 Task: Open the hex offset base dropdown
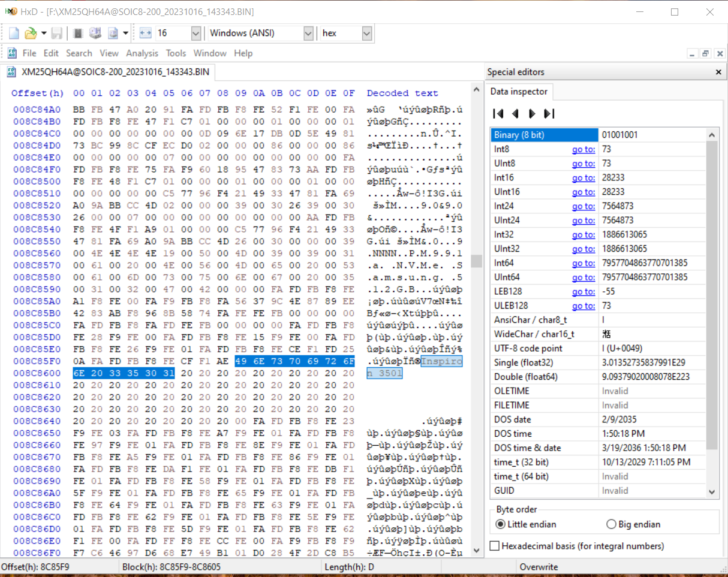pyautogui.click(x=367, y=34)
